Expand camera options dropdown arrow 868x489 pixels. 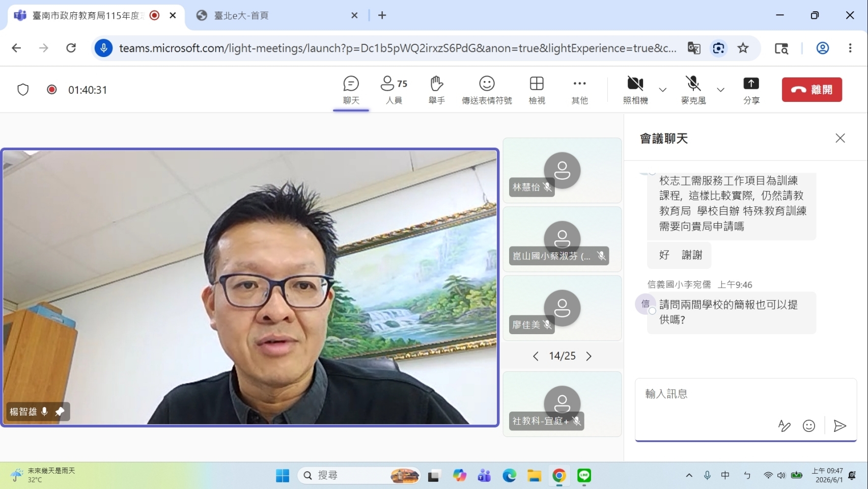click(662, 90)
